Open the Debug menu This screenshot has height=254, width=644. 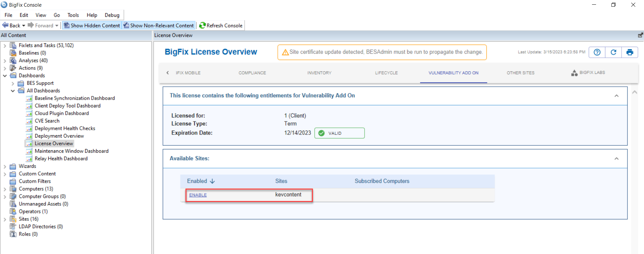[x=112, y=15]
